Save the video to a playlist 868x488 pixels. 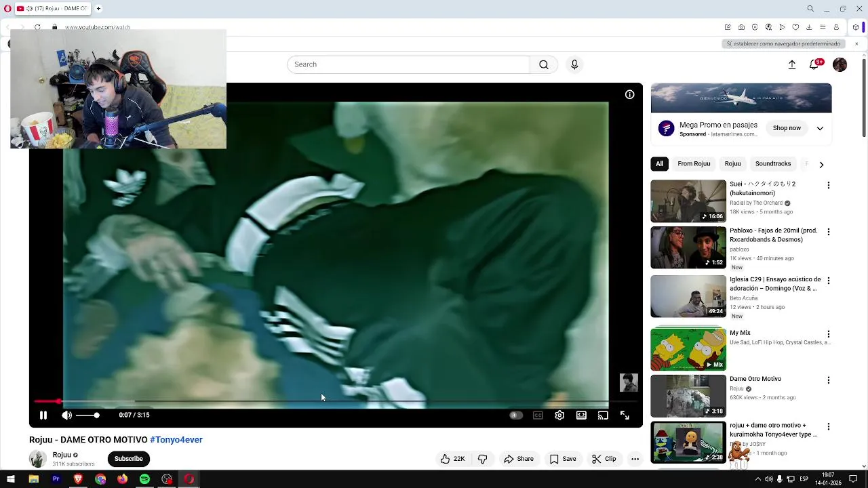tap(563, 459)
